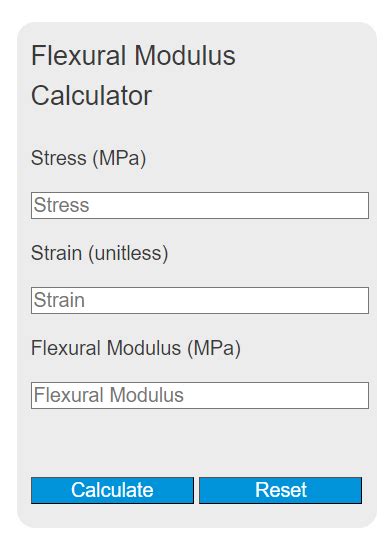Click the Strain (unitless) label
Image resolution: width=387 pixels, height=546 pixels.
click(x=100, y=253)
